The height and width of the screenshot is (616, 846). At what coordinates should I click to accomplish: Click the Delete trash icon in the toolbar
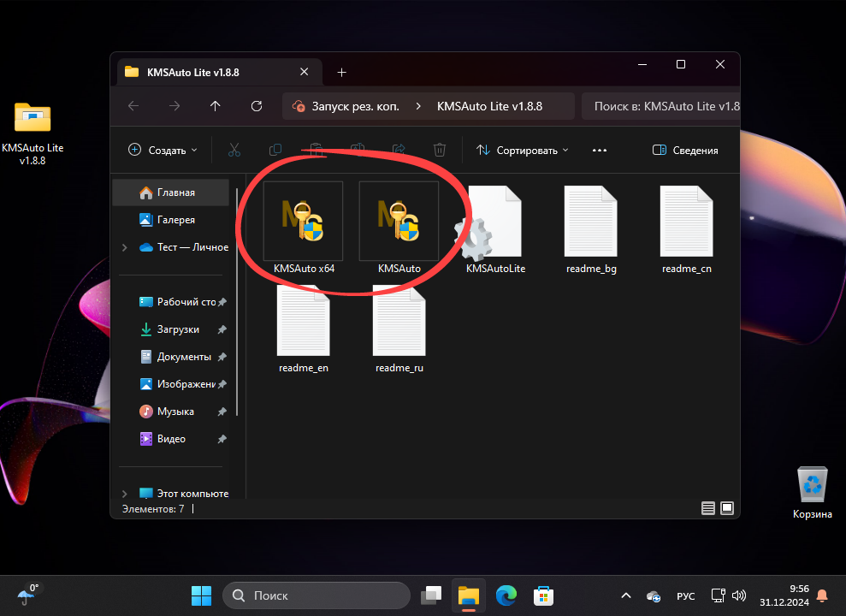(439, 150)
